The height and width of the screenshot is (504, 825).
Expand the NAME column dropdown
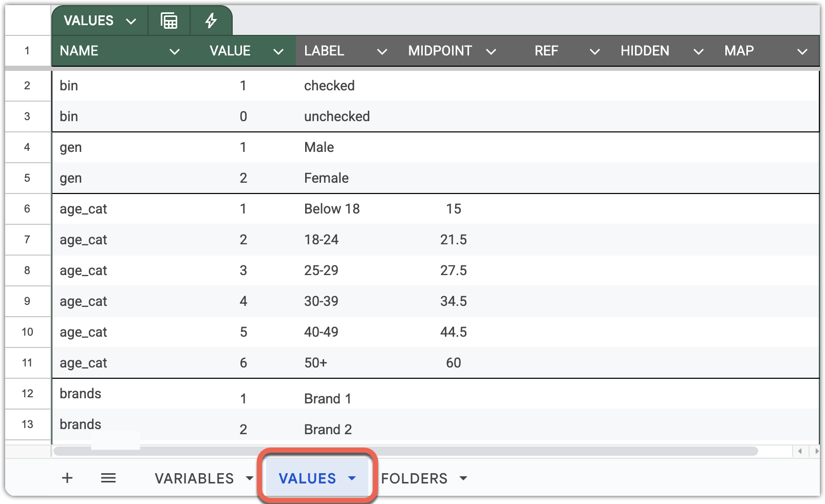pos(175,51)
